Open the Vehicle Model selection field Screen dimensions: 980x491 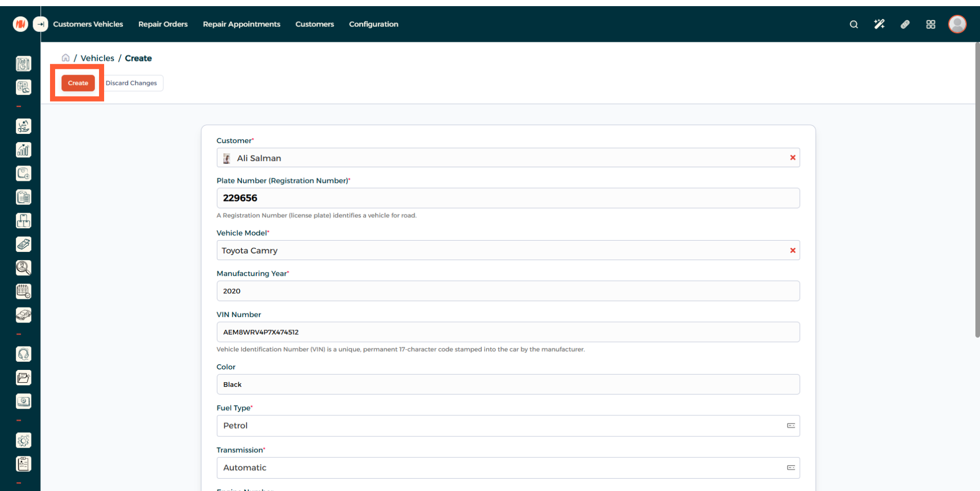click(500, 250)
